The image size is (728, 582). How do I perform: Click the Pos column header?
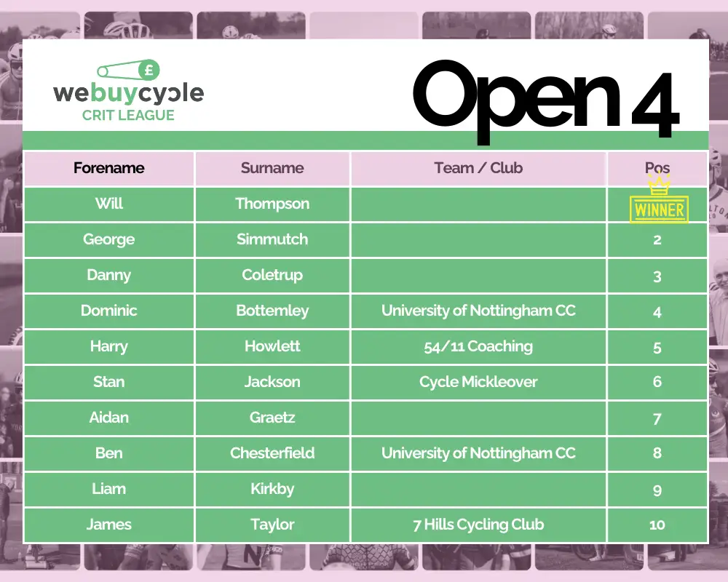coord(657,168)
